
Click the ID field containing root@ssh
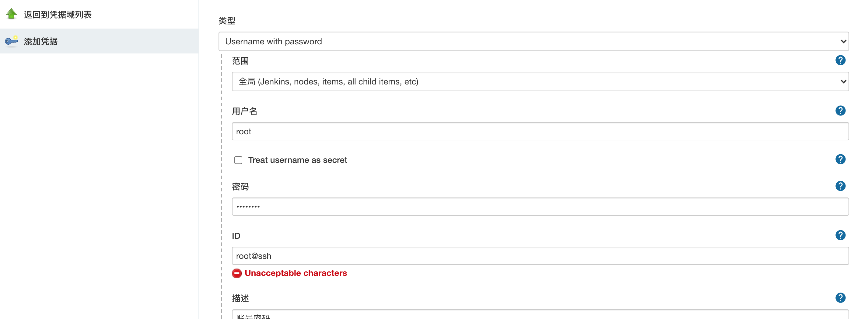click(540, 256)
